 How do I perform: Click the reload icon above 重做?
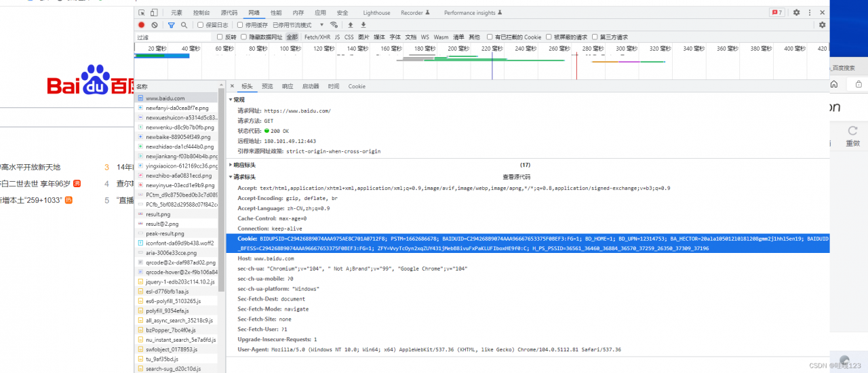(852, 131)
